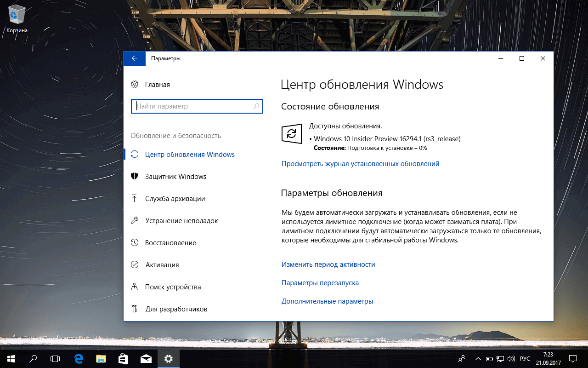Click the back arrow in Settings
The height and width of the screenshot is (368, 588).
[134, 58]
